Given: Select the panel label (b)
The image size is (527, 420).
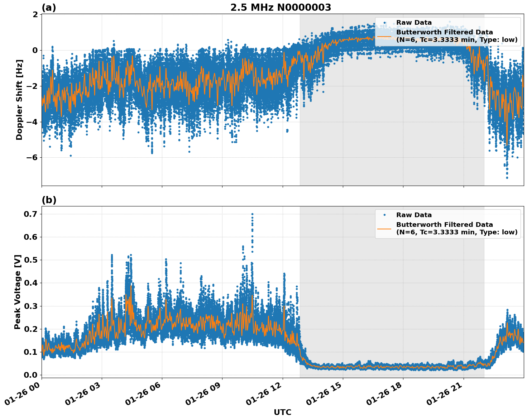Looking at the screenshot, I should pyautogui.click(x=49, y=200).
